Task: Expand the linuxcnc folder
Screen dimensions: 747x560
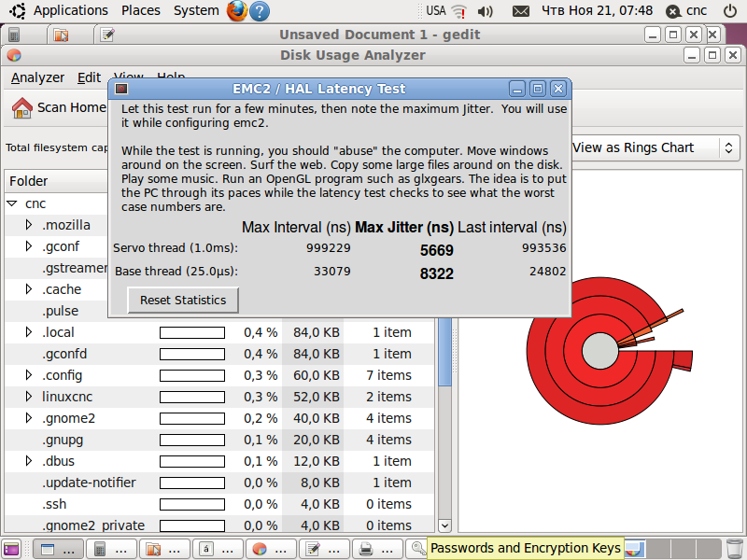Action: (29, 396)
